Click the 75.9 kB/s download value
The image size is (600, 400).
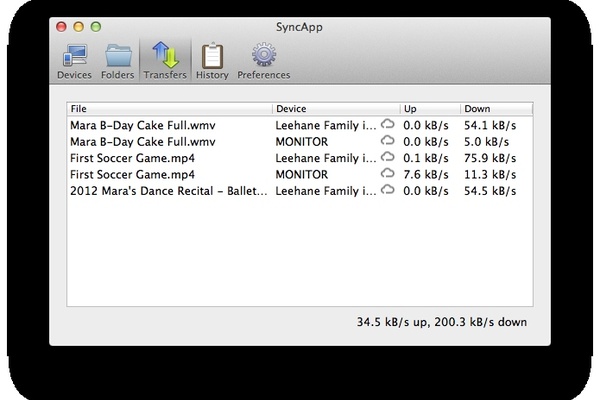pyautogui.click(x=490, y=158)
